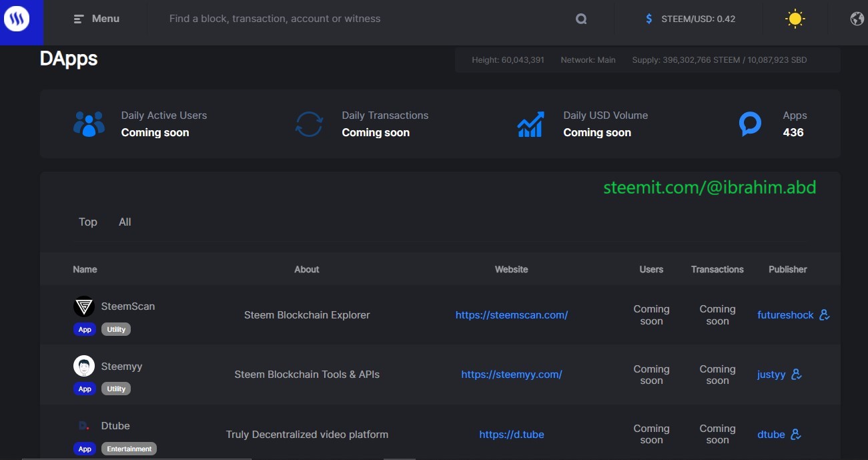
Task: Open the dtube publisher profile link
Action: click(771, 435)
